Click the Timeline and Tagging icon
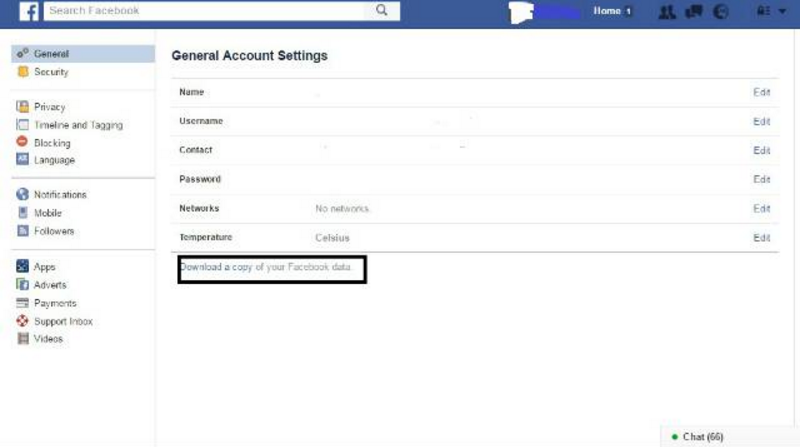This screenshot has height=447, width=800. 22,125
